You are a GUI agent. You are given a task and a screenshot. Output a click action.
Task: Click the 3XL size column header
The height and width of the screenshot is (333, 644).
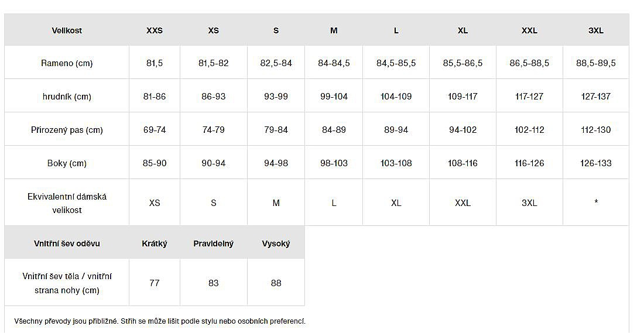point(596,30)
